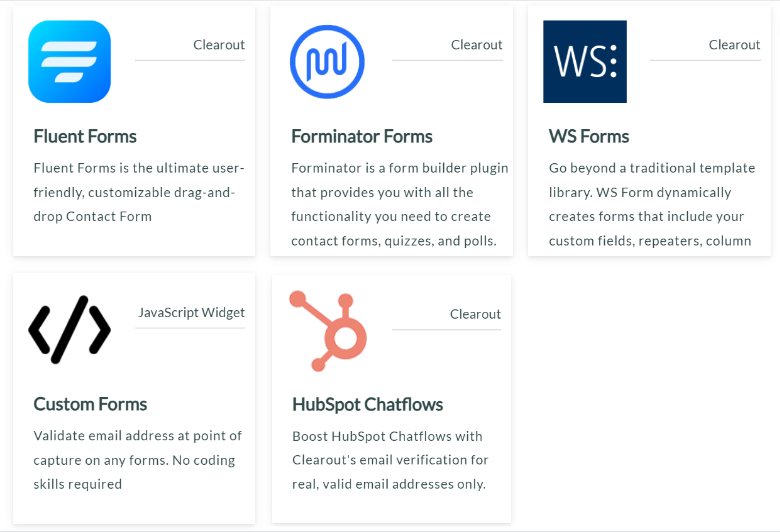Click the Clearout label on WS Forms card
This screenshot has width=780, height=532.
coord(734,45)
